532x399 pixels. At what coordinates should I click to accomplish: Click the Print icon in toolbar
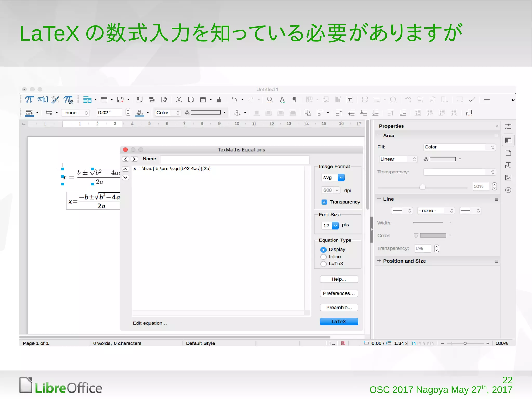click(152, 100)
